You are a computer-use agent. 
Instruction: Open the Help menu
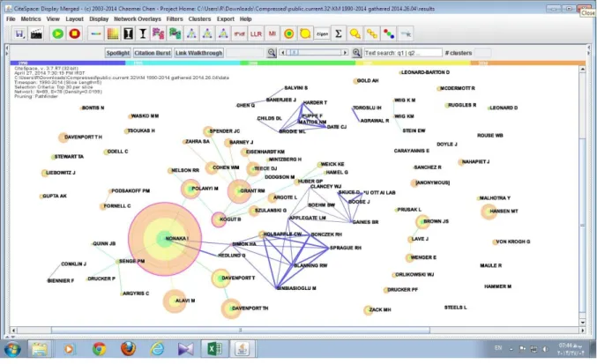pos(245,19)
